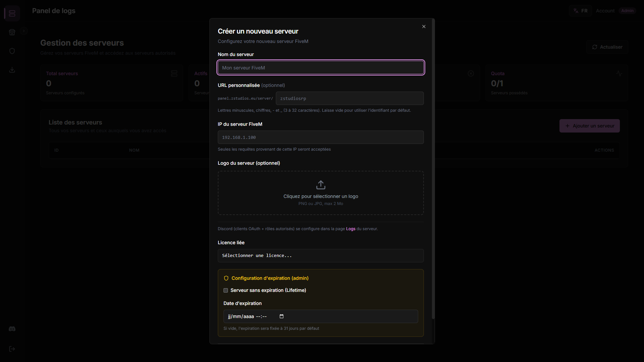
Task: Click the Configuration d'expiration (admin) heading
Action: click(x=270, y=278)
